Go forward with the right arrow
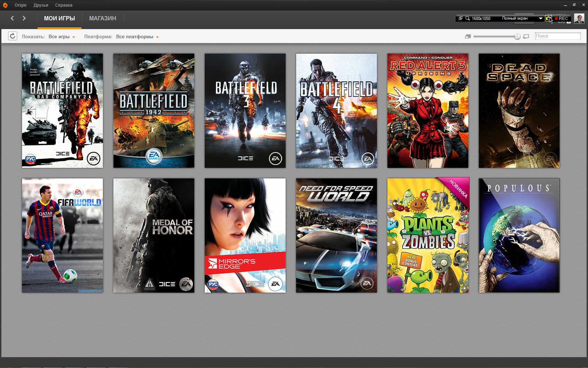 click(24, 18)
